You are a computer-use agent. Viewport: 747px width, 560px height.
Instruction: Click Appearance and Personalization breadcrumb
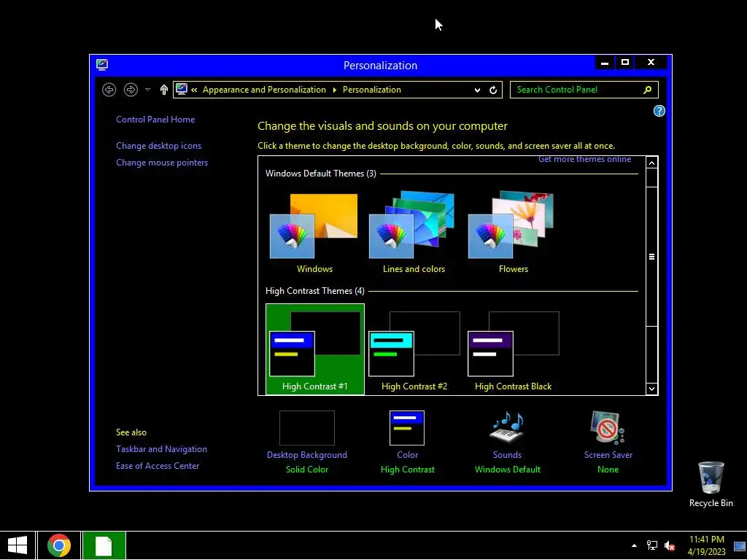(x=264, y=90)
